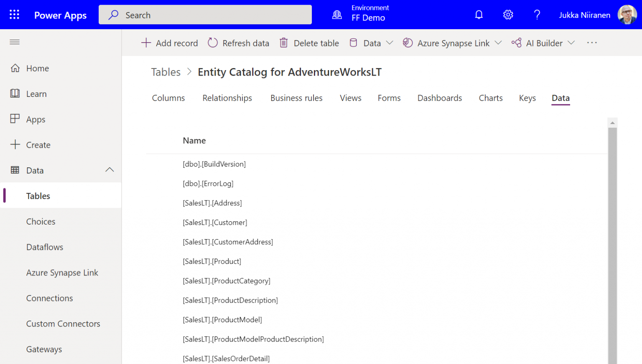Open Jukka Niiranen profile picture
The width and height of the screenshot is (642, 364).
627,15
